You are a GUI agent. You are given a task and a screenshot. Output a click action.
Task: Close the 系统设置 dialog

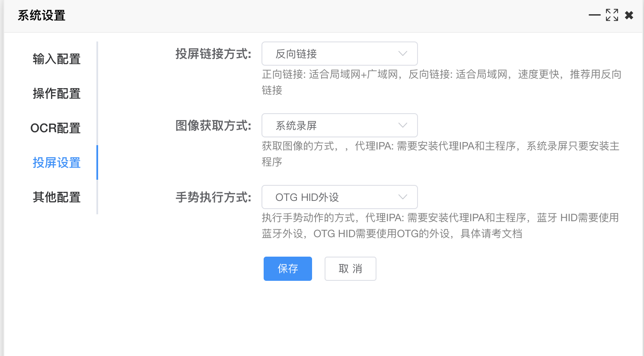point(629,15)
